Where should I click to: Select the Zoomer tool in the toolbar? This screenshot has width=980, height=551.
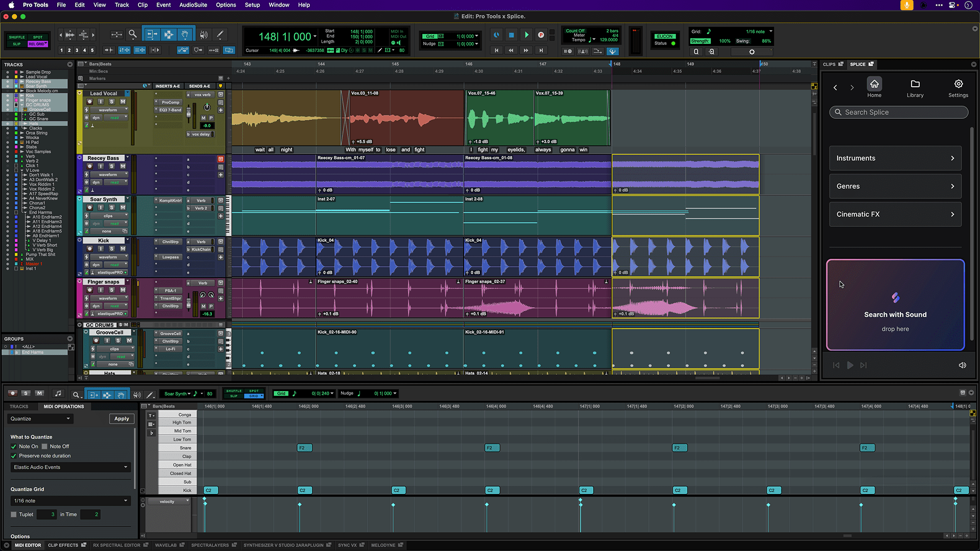[x=132, y=34]
